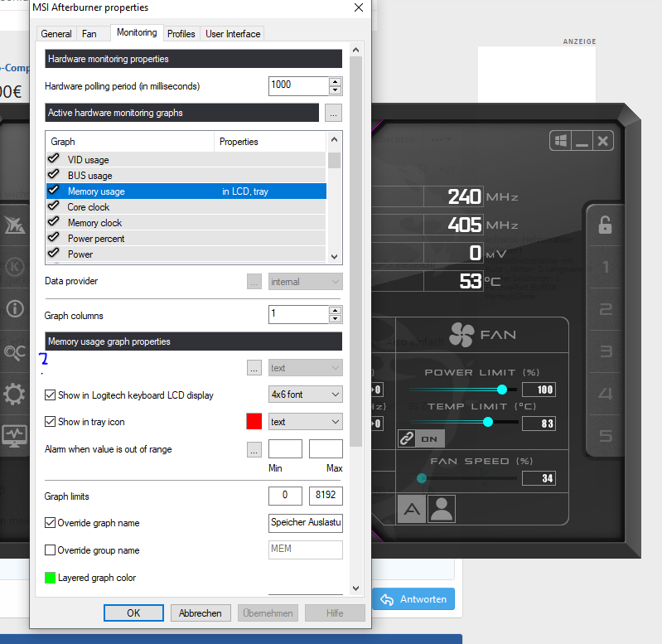
Task: Click the Abbrechen button
Action: [201, 613]
